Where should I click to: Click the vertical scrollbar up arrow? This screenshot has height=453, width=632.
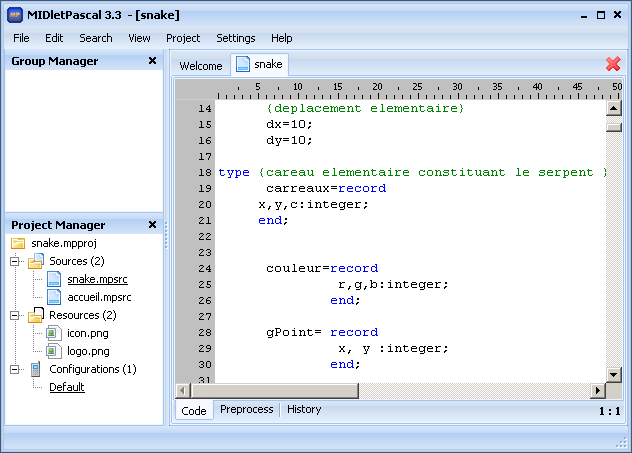pos(614,107)
